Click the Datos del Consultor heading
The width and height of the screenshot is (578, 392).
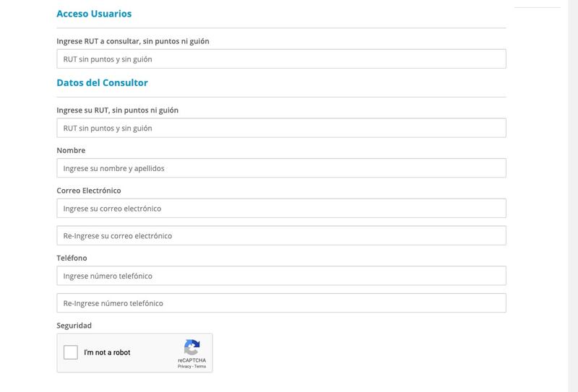[102, 82]
